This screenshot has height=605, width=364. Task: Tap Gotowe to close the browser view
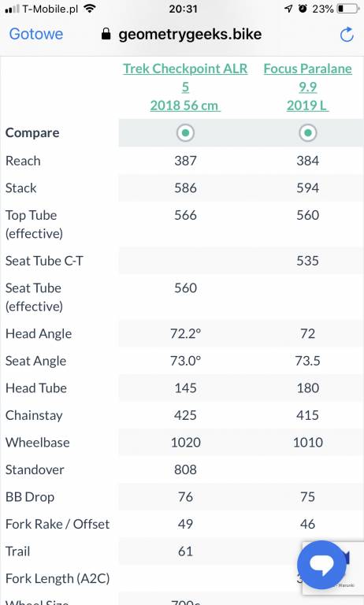(36, 34)
